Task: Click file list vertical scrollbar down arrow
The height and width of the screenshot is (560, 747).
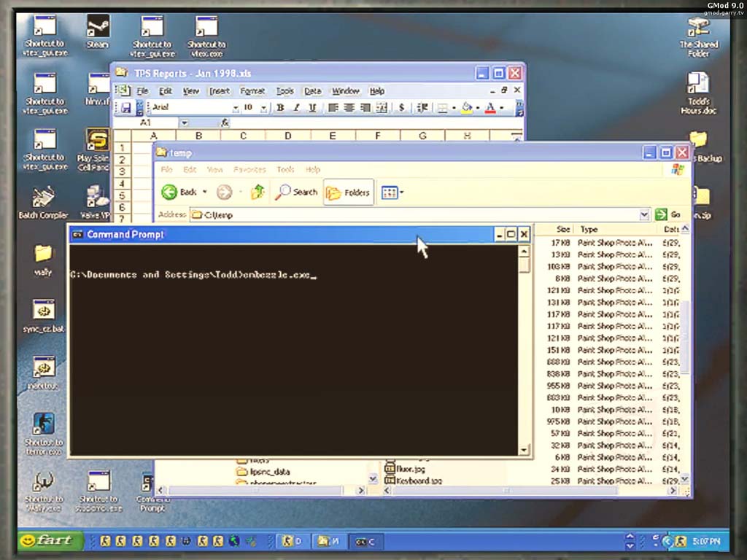Action: coord(684,478)
